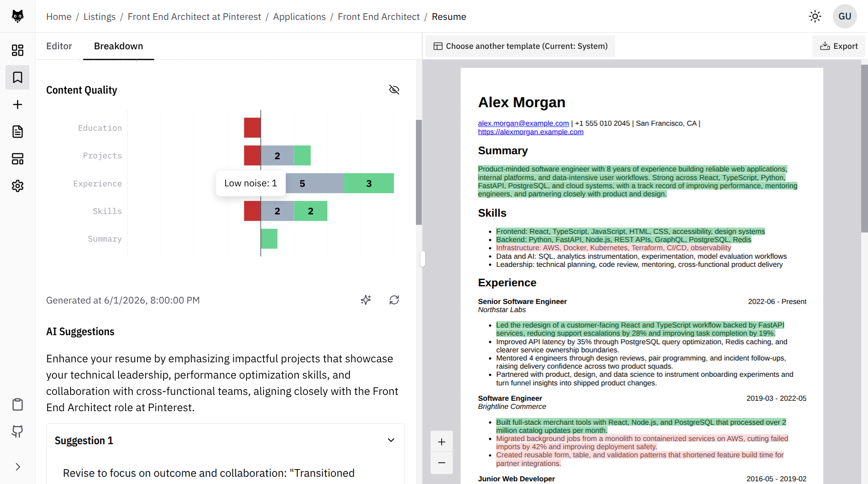
Task: Click the Projects axis label in chart
Action: coord(102,156)
